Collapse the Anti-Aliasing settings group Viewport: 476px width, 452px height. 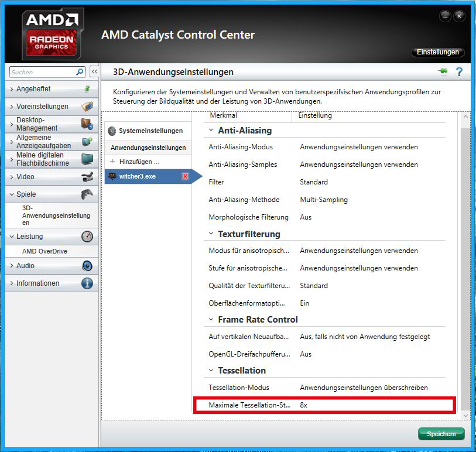coord(211,130)
